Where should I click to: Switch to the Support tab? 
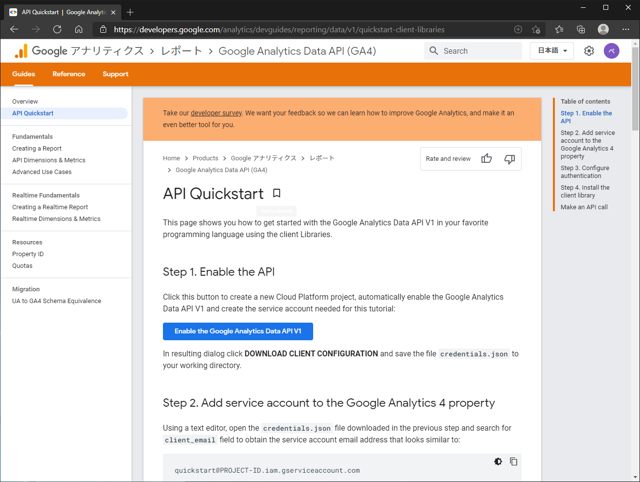(115, 74)
